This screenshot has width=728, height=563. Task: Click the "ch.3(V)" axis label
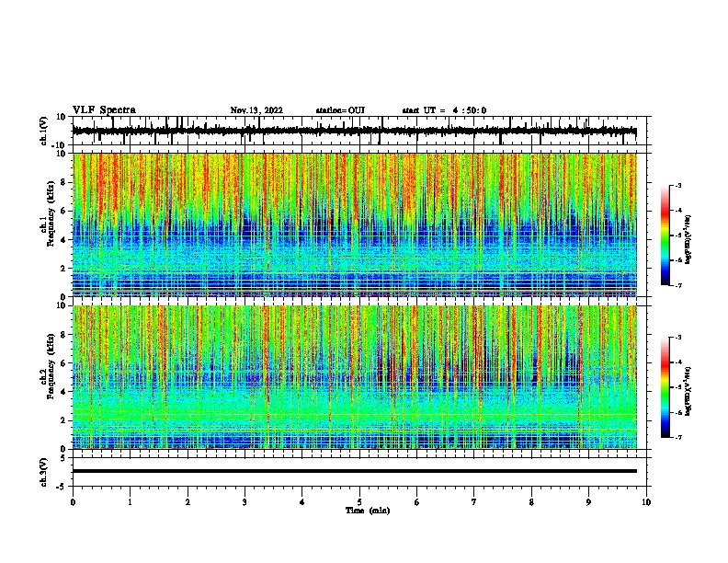click(44, 472)
